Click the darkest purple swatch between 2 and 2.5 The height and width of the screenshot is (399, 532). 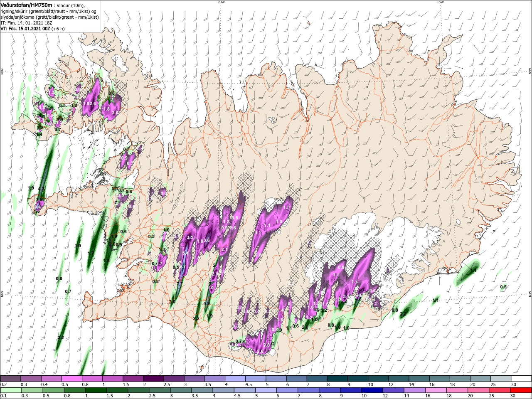153,379
